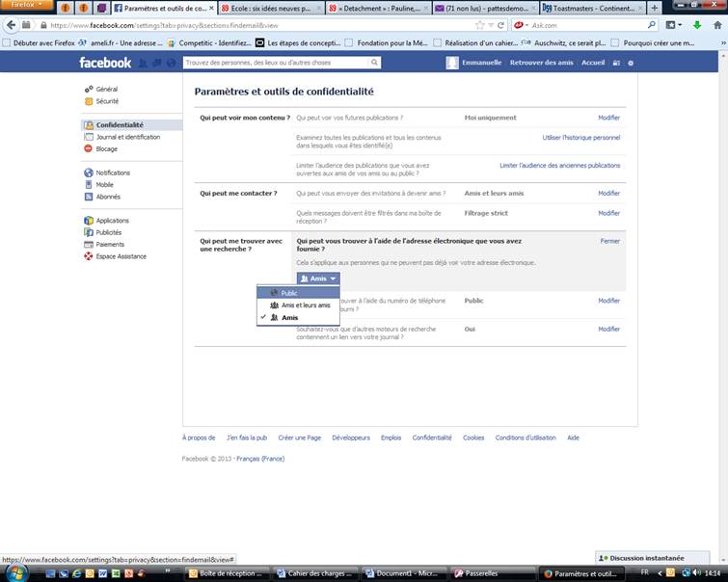Screen dimensions: 728x582
Task: Click the volume icon in system tray
Action: point(696,572)
